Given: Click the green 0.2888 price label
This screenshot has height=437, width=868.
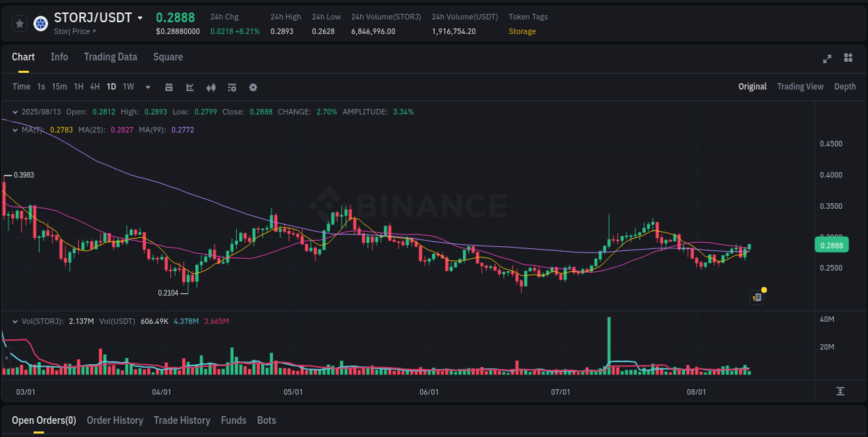Looking at the screenshot, I should tap(831, 245).
